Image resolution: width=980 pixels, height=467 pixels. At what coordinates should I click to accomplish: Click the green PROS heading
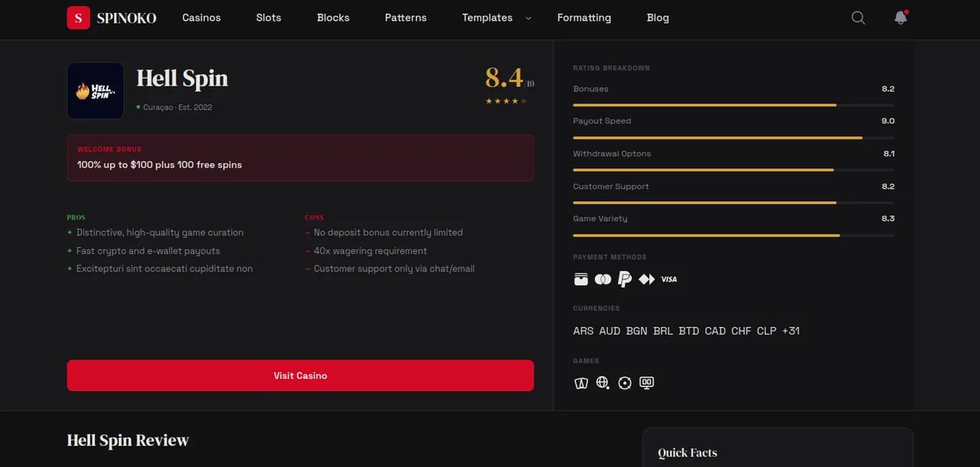point(76,217)
